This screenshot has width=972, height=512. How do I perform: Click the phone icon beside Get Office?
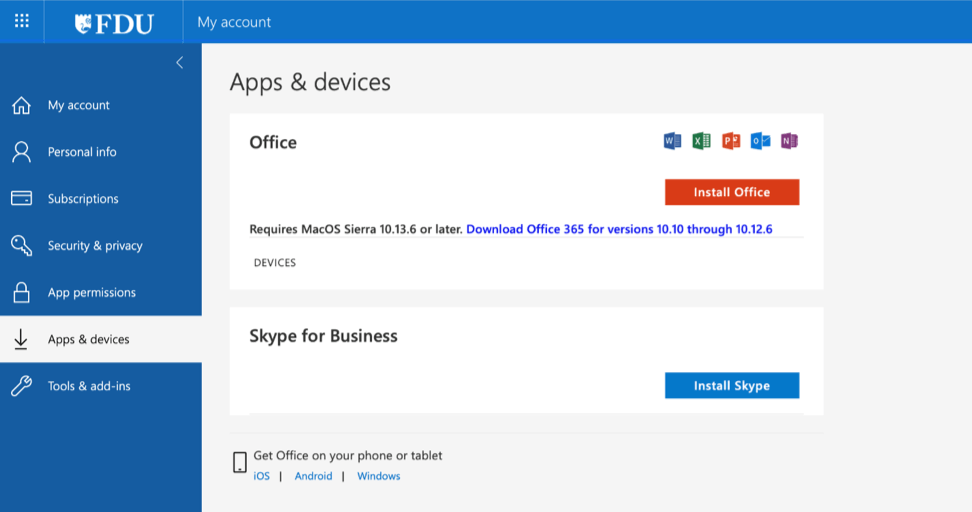click(x=240, y=462)
